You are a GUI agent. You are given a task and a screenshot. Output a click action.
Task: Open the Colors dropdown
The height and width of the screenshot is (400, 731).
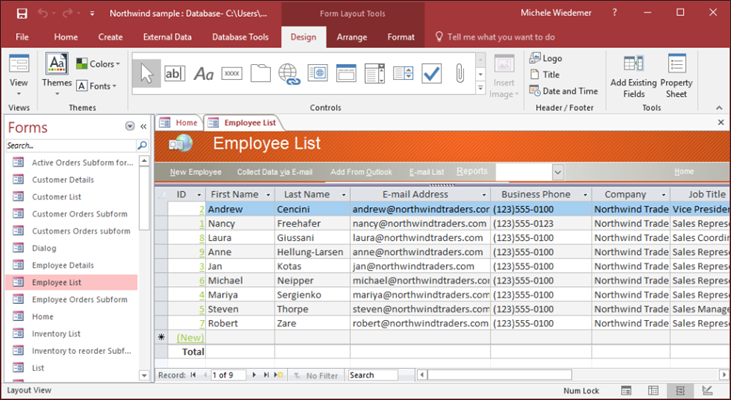coord(98,64)
